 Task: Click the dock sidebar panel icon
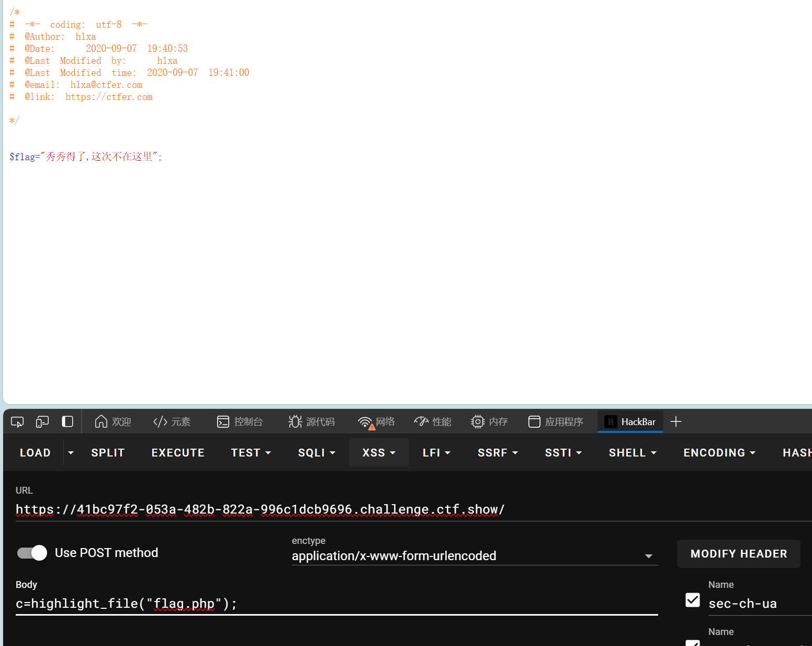67,422
